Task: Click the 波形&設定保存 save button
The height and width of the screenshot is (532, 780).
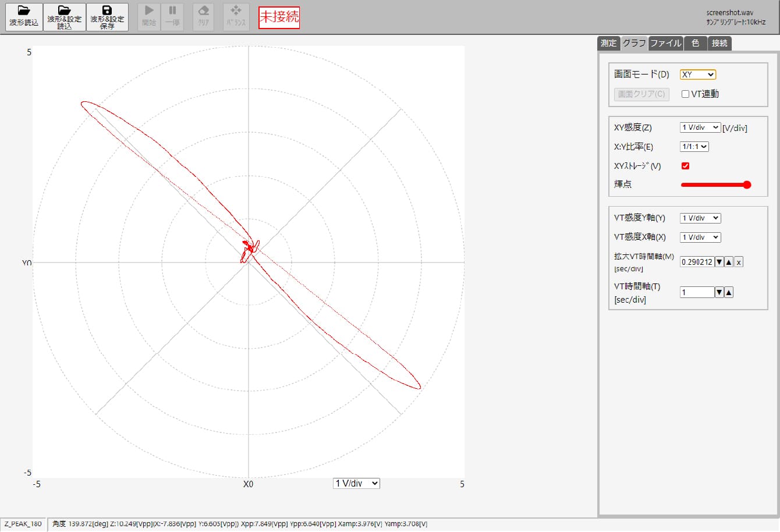Action: pos(107,17)
